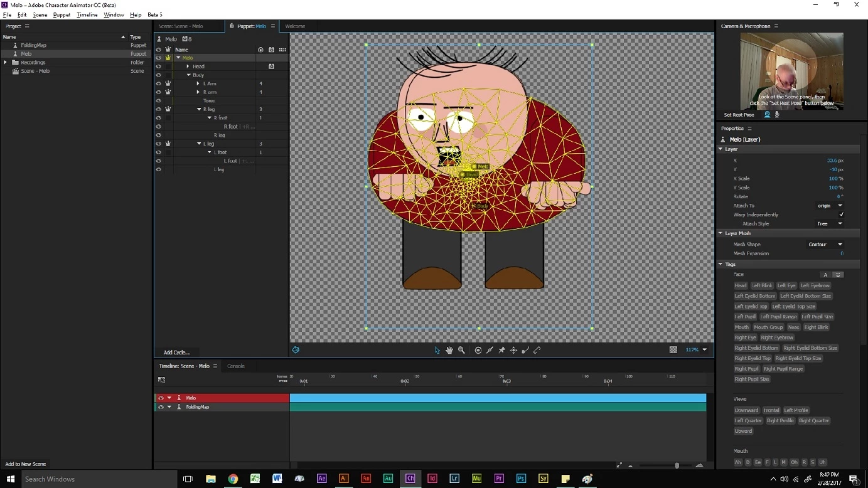Select the arrow Selection tool below the puppet
Image resolution: width=868 pixels, height=488 pixels.
[437, 350]
